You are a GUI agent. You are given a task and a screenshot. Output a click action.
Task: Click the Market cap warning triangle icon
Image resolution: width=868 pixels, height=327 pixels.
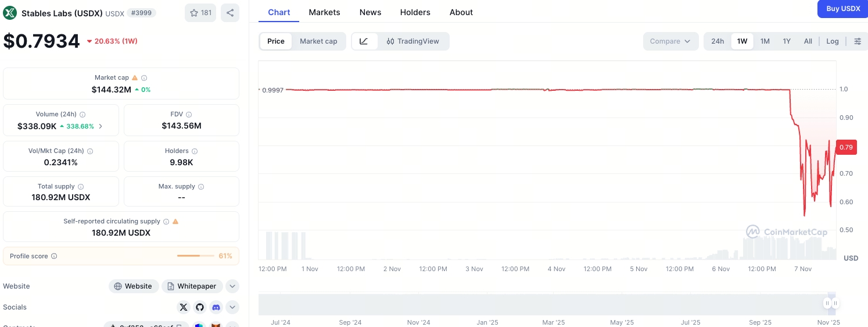click(135, 77)
